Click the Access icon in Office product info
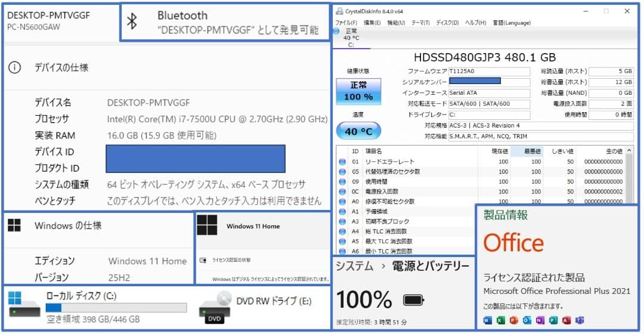644x334 pixels. pos(566,320)
